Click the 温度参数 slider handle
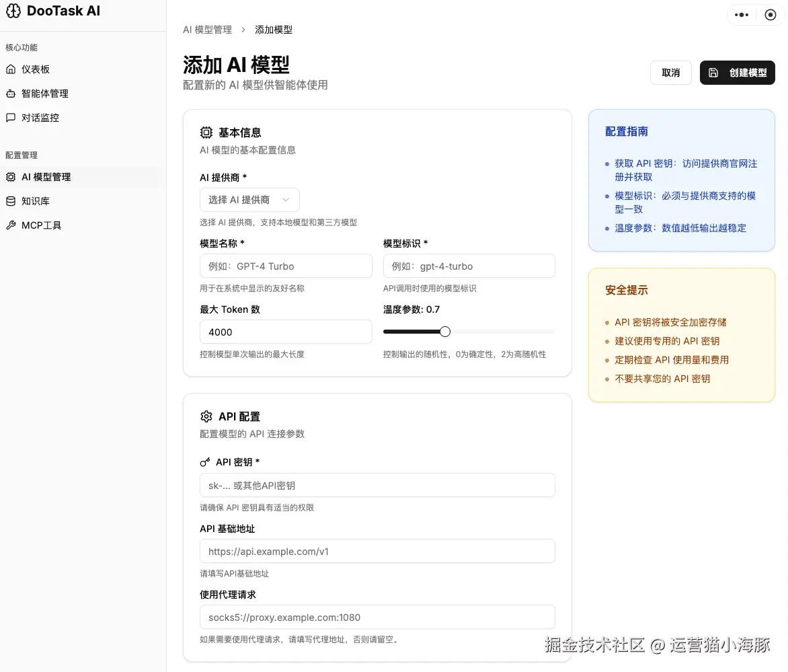Viewport: 788px width, 672px height. click(444, 332)
